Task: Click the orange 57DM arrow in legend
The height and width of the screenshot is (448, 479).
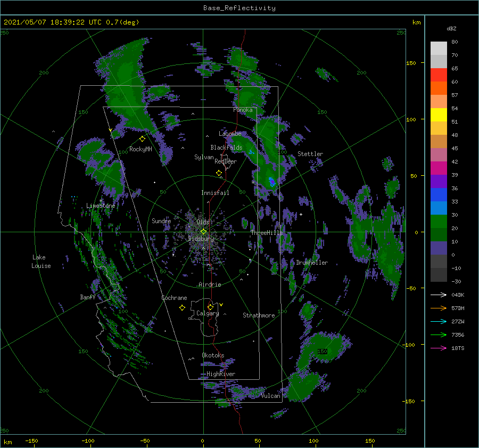Action: tap(439, 308)
